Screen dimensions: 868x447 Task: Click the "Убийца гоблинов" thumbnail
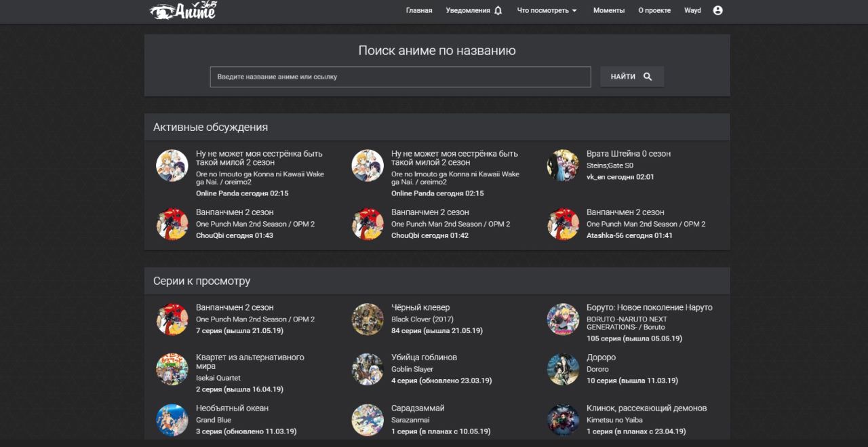368,369
